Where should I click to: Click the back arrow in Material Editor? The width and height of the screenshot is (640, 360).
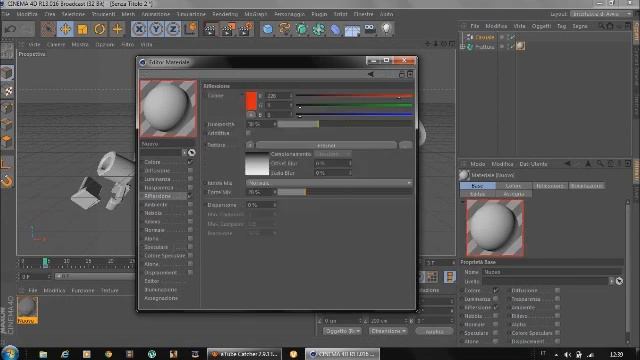coord(371,74)
